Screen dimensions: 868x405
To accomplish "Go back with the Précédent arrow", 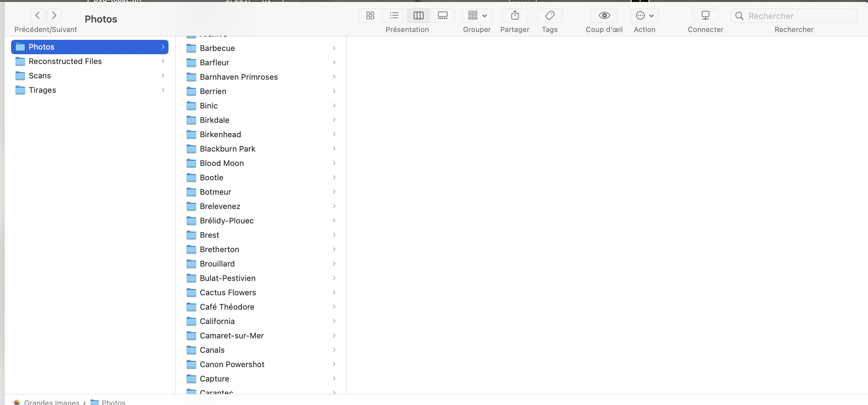I will point(38,15).
